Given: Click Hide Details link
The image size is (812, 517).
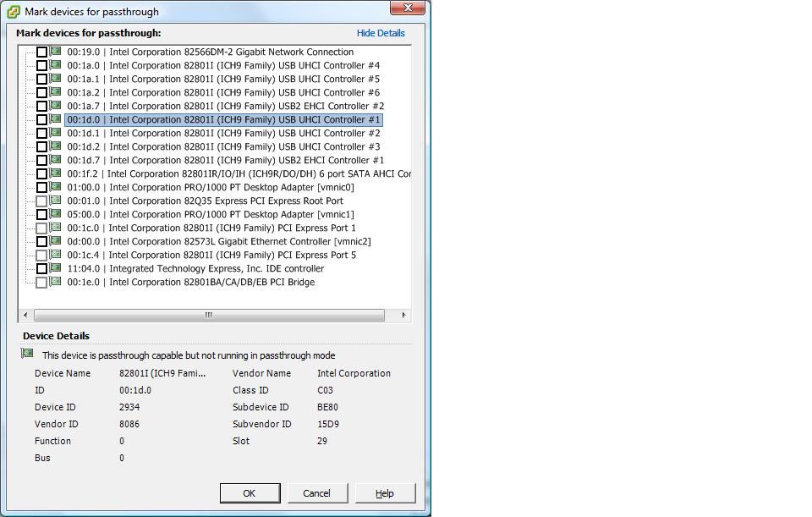Looking at the screenshot, I should [x=381, y=33].
